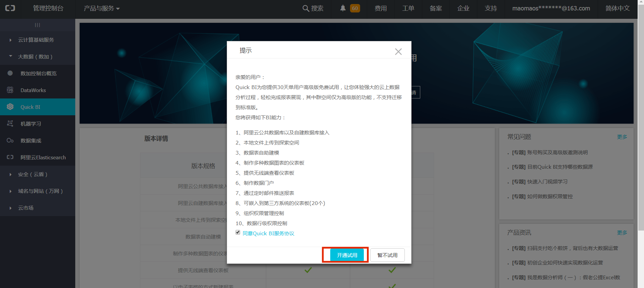
Task: Open the 费用 menu
Action: pos(381,8)
